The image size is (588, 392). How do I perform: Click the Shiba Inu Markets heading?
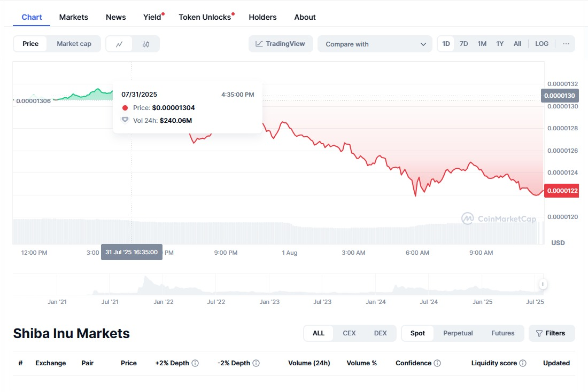point(71,334)
